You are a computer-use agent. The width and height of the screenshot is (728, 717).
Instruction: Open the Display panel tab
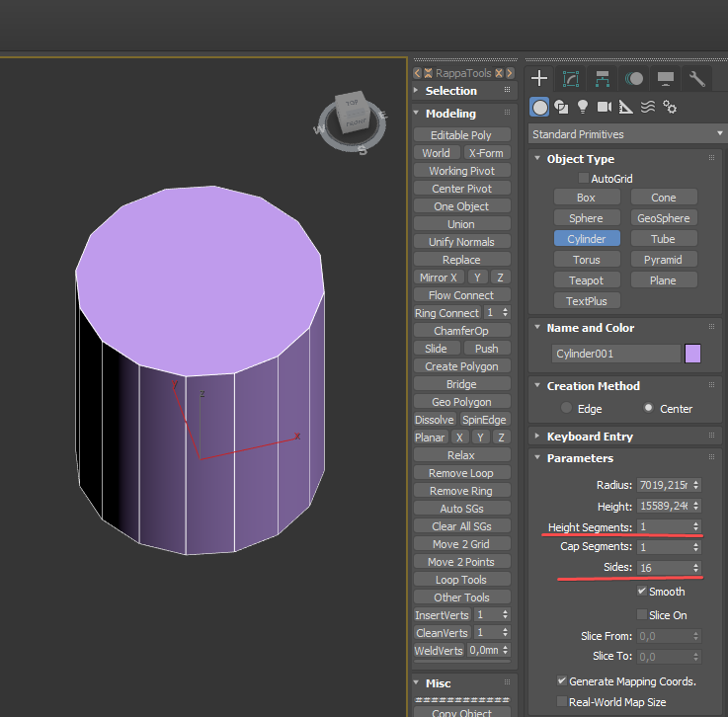pos(666,79)
